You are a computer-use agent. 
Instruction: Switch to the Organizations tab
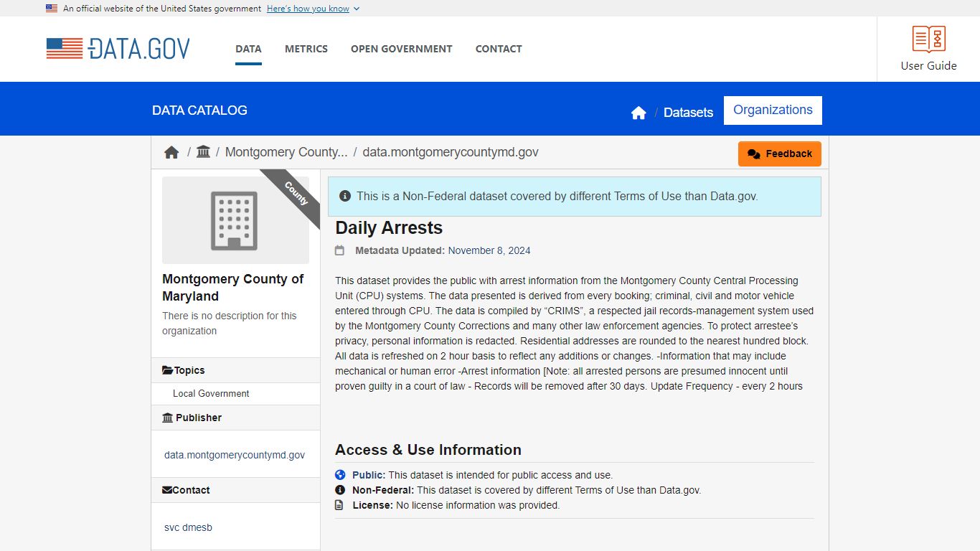coord(773,110)
